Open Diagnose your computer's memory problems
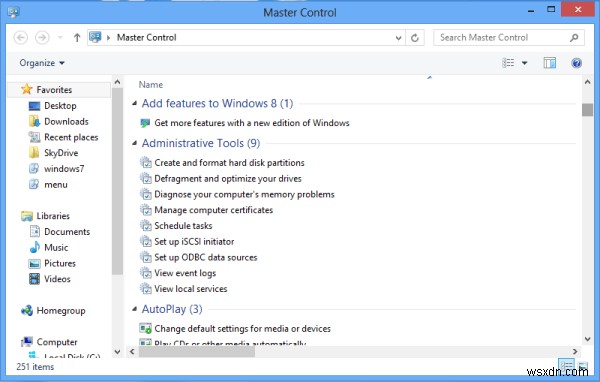 click(244, 194)
